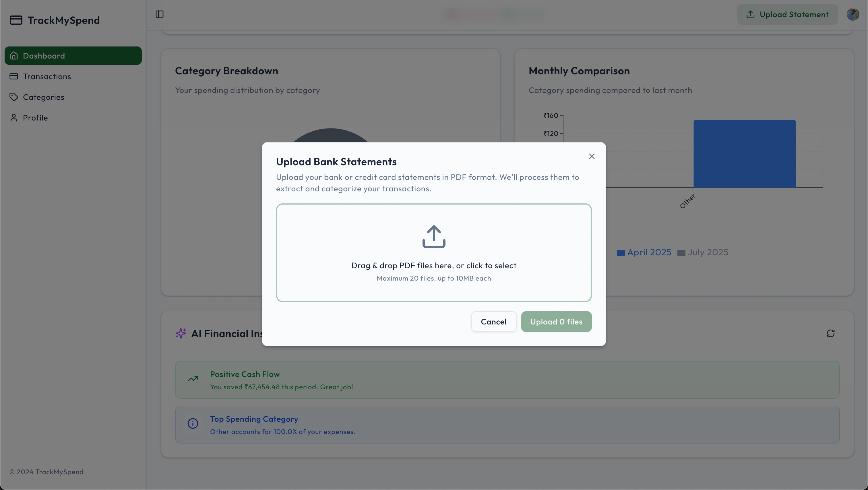Close the Upload Bank Statements dialog
The height and width of the screenshot is (490, 868).
591,156
